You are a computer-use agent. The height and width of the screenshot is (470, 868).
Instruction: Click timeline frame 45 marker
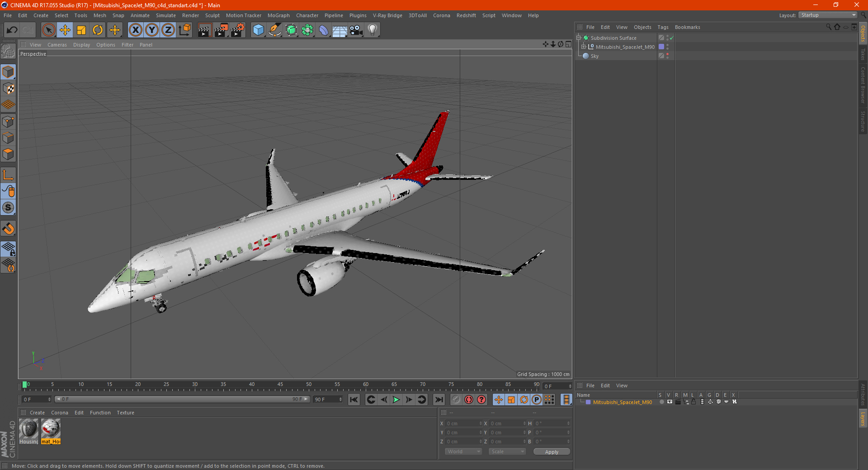280,385
